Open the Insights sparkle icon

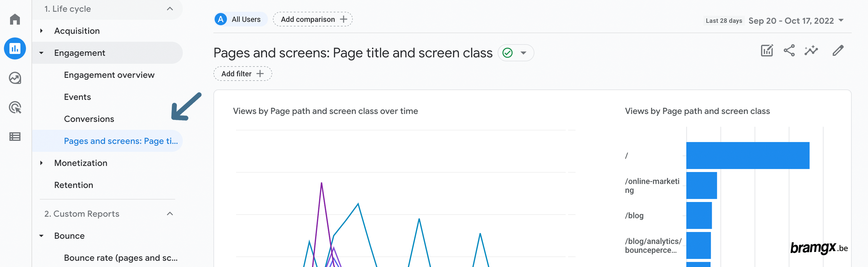tap(811, 50)
